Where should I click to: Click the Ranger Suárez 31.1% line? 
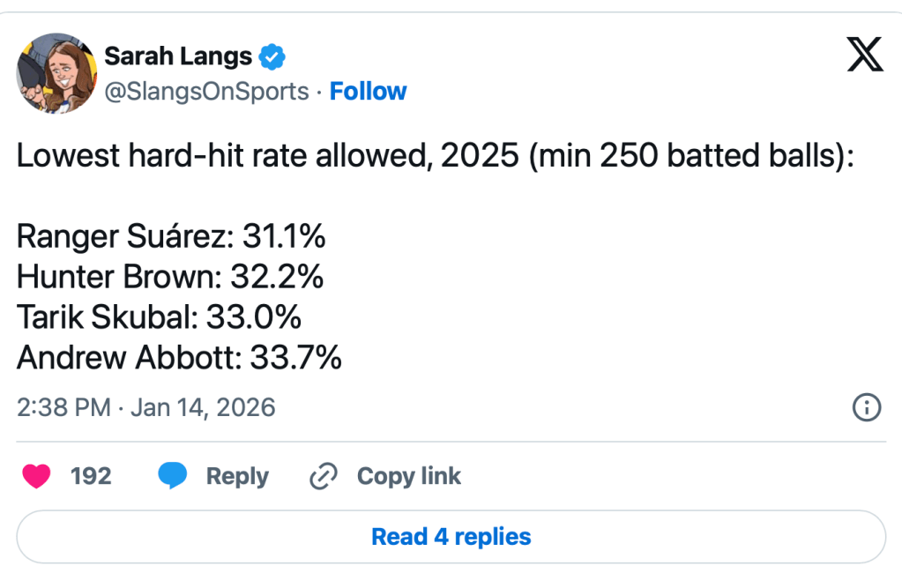point(171,236)
